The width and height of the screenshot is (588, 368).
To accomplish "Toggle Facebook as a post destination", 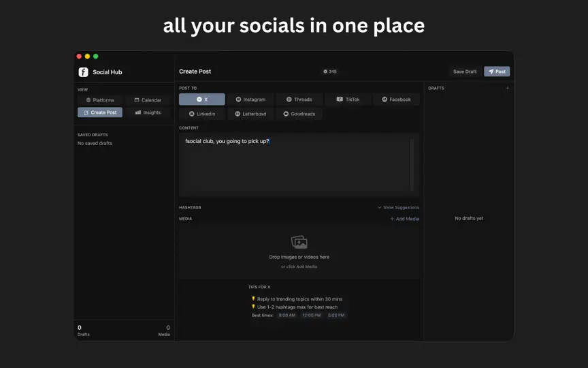I will pos(396,99).
